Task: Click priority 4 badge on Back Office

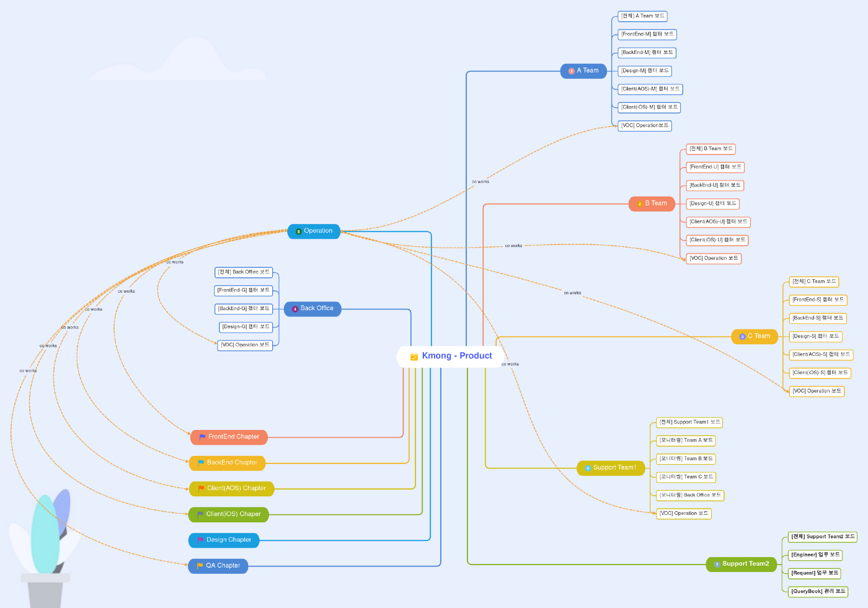Action: (x=295, y=309)
